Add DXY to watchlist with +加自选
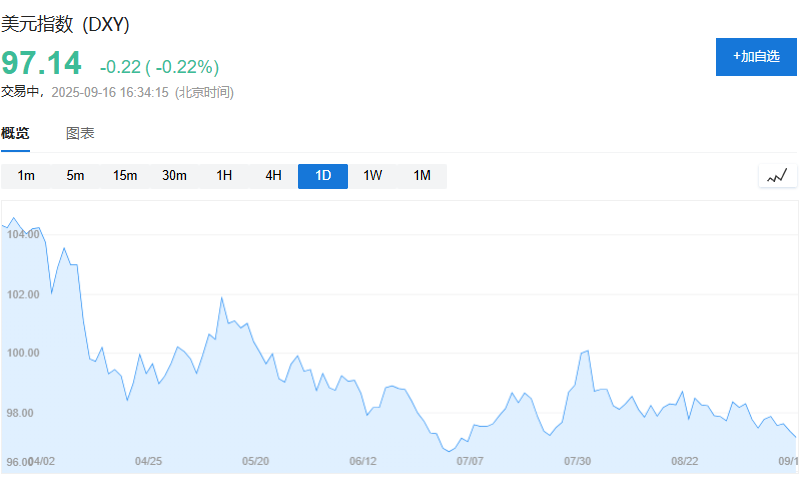800x477 pixels. pyautogui.click(x=756, y=57)
